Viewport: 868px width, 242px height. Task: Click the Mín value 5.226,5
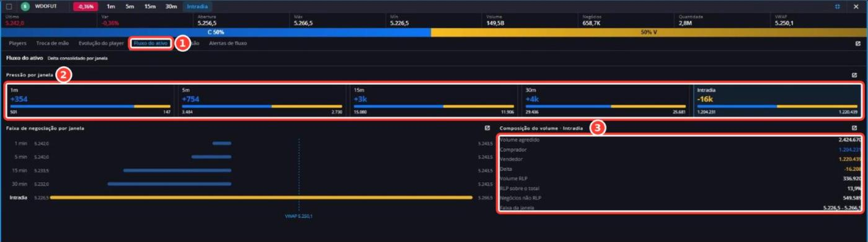400,23
